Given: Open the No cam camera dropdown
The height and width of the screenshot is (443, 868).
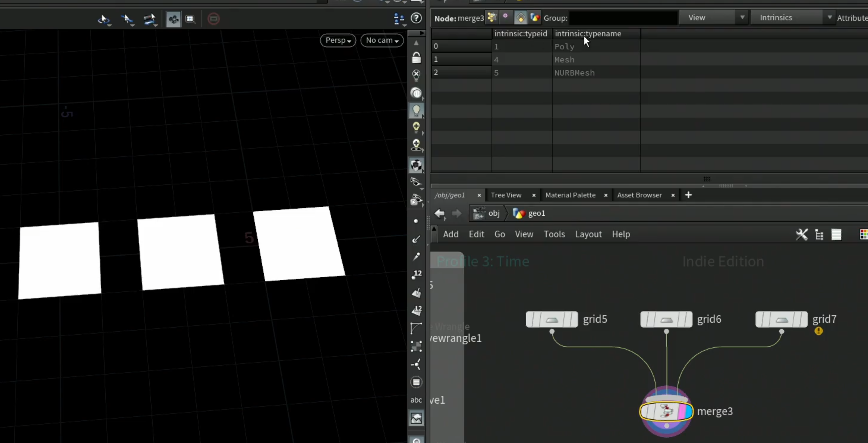Looking at the screenshot, I should [x=382, y=40].
